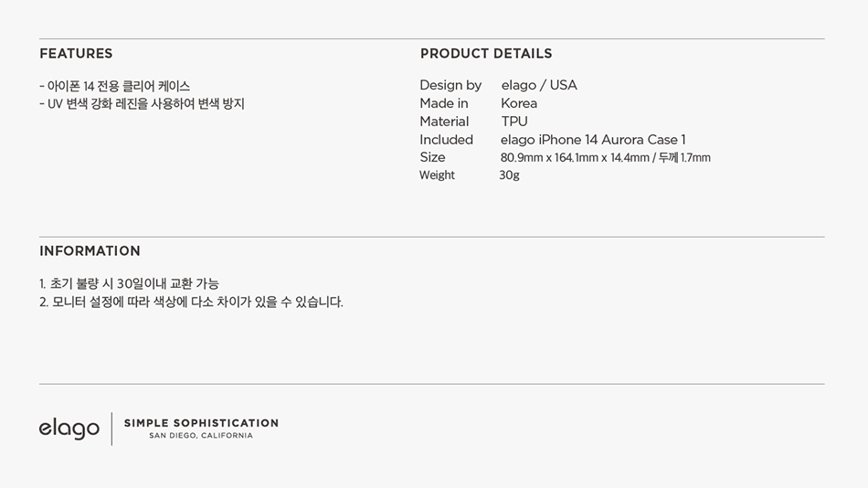Screen dimensions: 868x488
Task: Click the elago / USA value
Action: pos(539,85)
